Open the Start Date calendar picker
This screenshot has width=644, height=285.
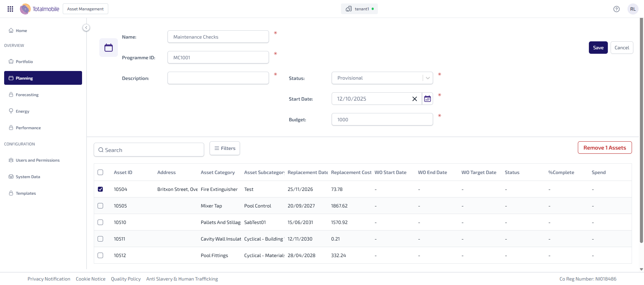tap(427, 99)
